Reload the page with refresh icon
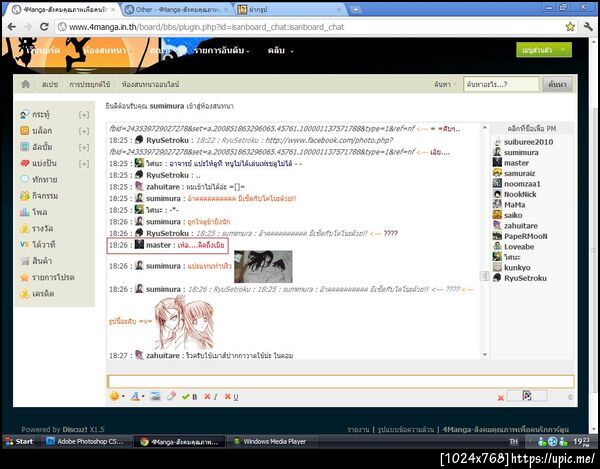600x469 pixels. [44, 27]
